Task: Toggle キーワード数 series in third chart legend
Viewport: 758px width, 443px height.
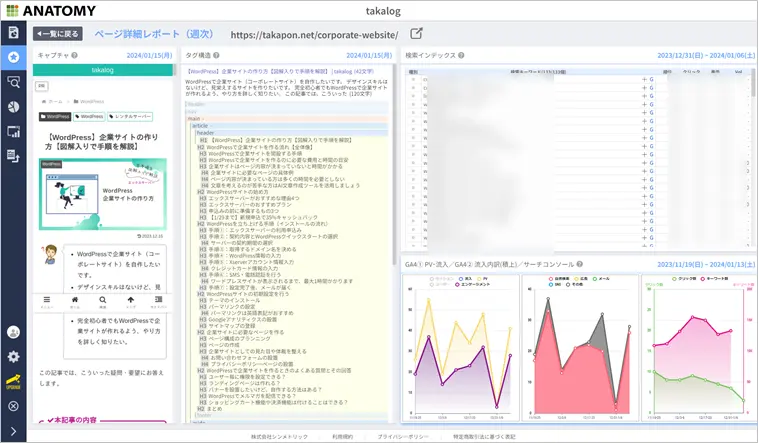Action: [x=715, y=279]
